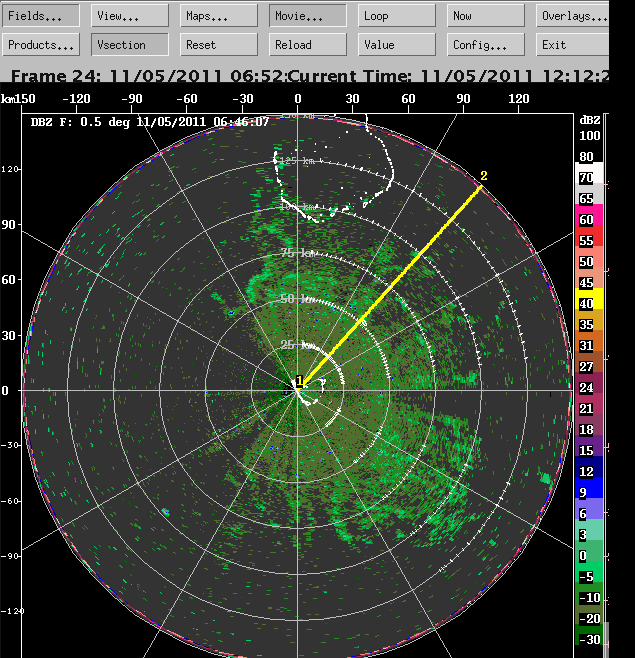
Task: Click the 75 km range ring label
Action: click(x=298, y=253)
